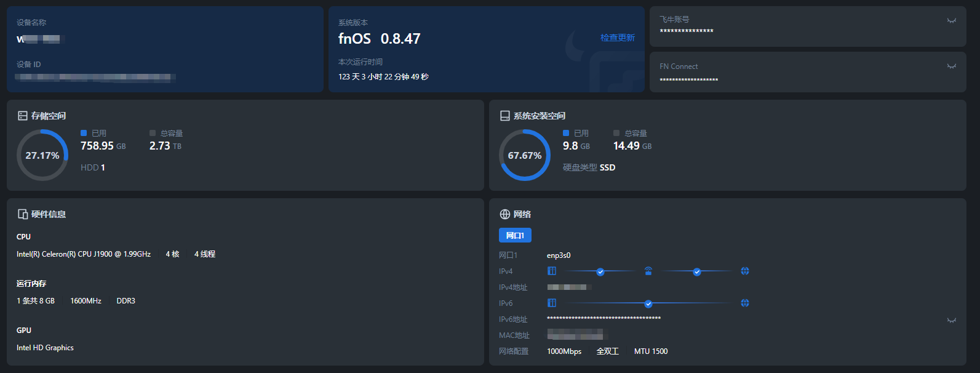Click the 67.67% system space ring
The width and height of the screenshot is (980, 373).
click(525, 155)
